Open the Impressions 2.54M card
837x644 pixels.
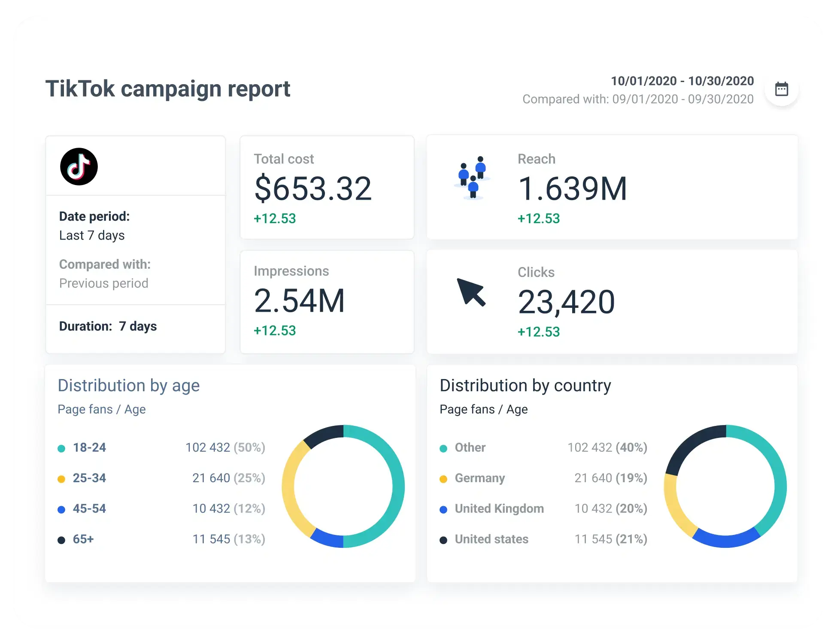(x=327, y=302)
